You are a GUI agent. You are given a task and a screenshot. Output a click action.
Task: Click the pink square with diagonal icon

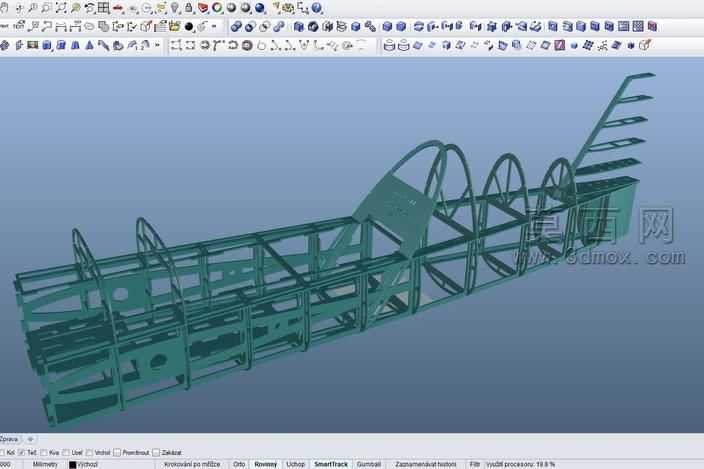pyautogui.click(x=559, y=45)
